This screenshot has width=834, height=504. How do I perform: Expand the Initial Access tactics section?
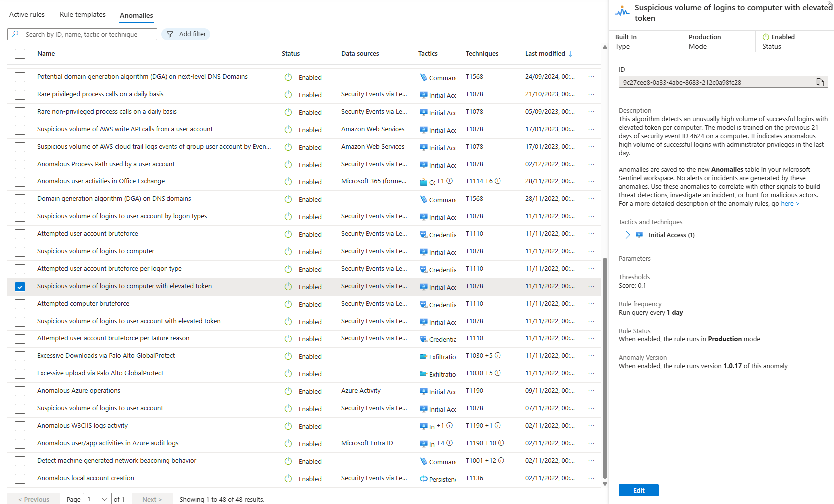coord(627,235)
